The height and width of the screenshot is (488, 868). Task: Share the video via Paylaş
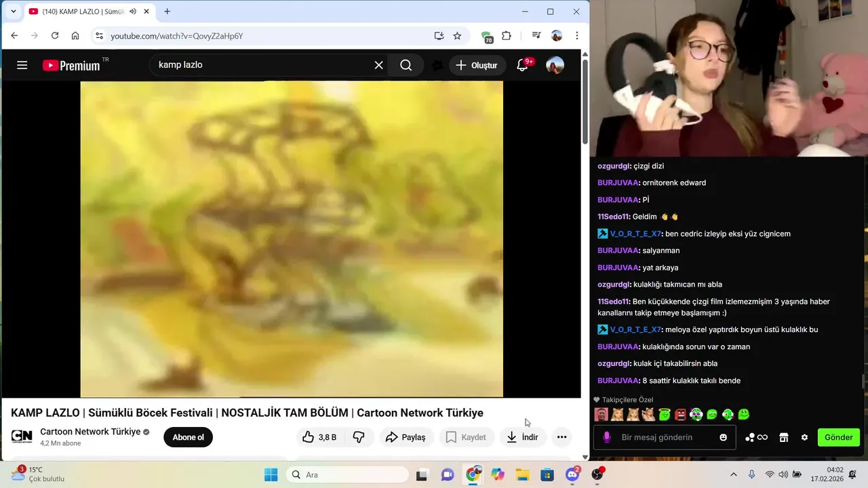(406, 437)
